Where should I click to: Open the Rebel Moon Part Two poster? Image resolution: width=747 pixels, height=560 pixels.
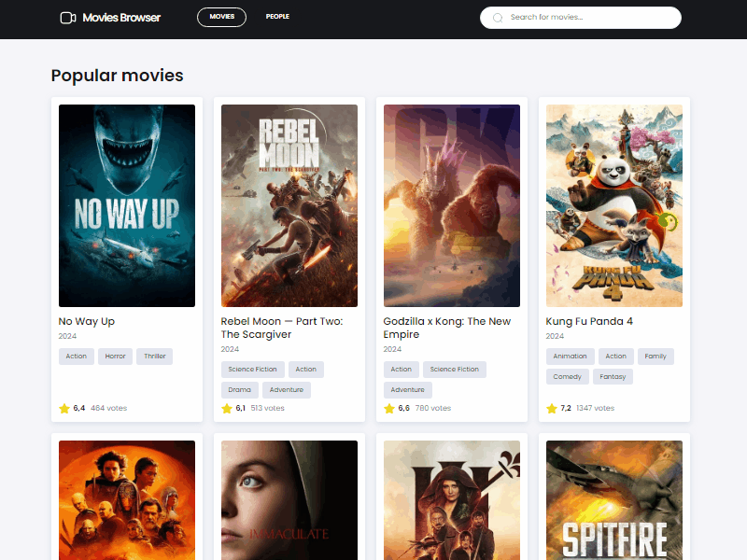[x=289, y=205]
